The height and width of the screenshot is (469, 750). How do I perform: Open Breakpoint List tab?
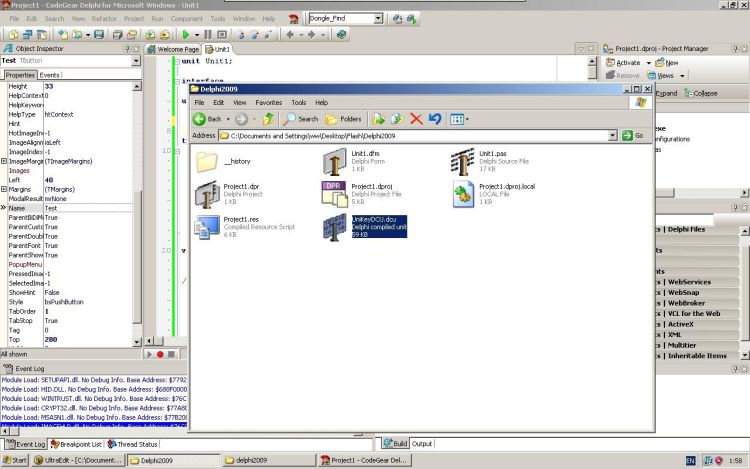(76, 444)
